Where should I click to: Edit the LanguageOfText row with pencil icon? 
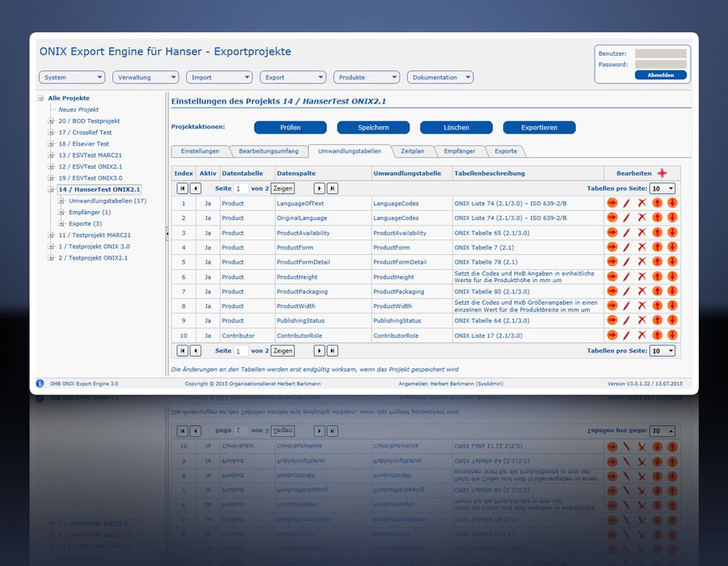click(x=627, y=203)
